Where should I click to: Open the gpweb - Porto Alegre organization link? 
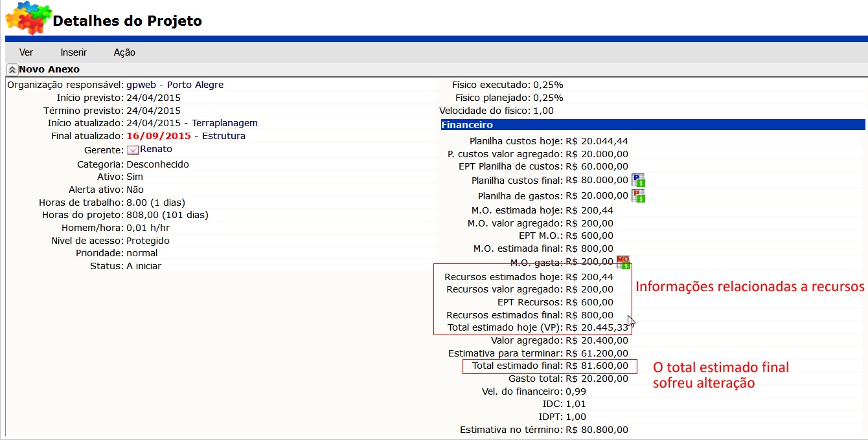175,85
